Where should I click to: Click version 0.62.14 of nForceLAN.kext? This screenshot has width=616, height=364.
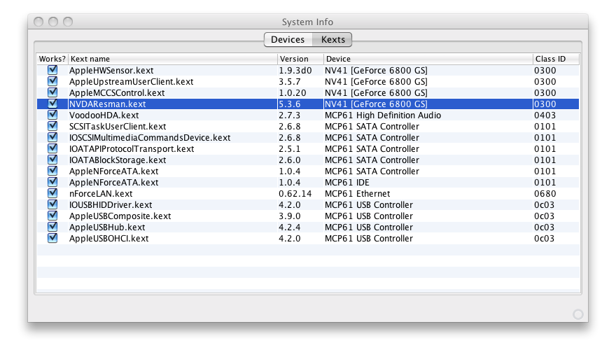(295, 194)
